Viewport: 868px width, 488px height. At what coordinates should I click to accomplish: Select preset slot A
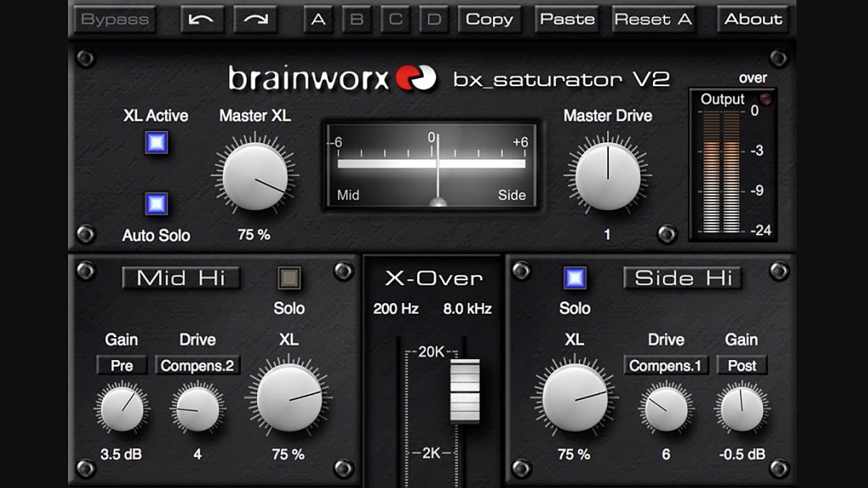pyautogui.click(x=318, y=19)
